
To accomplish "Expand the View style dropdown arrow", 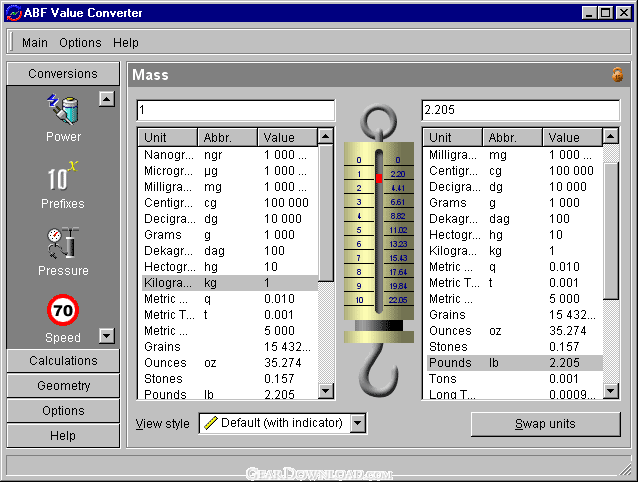I will point(358,423).
